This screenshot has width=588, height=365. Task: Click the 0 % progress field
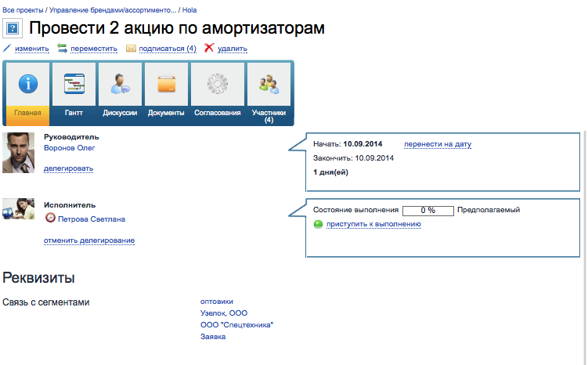click(427, 211)
